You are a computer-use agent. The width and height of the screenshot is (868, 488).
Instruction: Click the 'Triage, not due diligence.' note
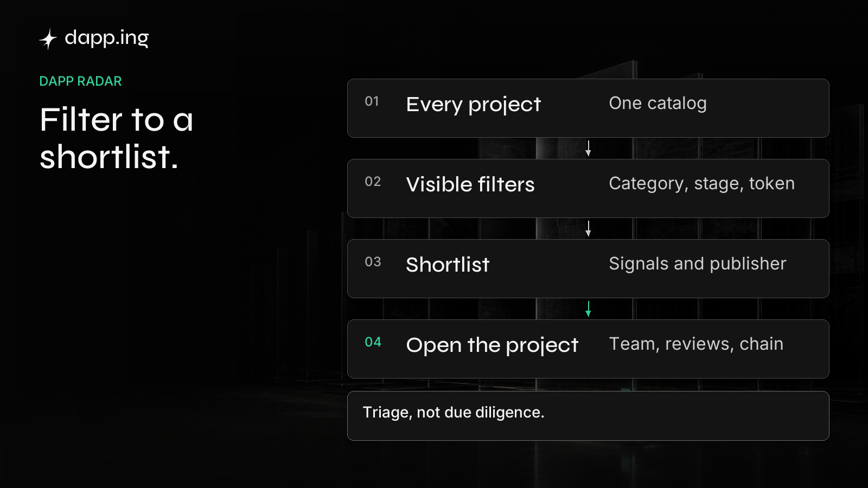(454, 413)
